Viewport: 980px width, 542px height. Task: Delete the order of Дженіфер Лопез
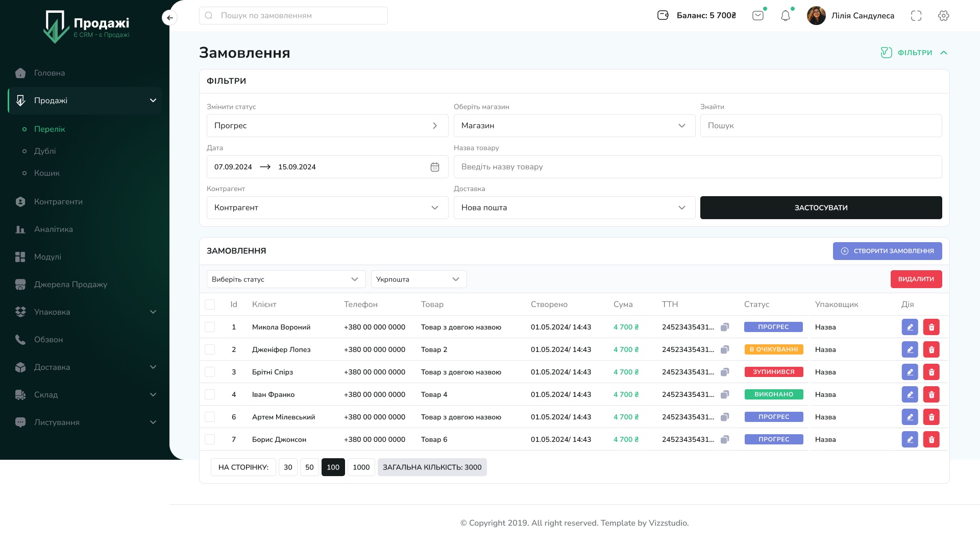[931, 349]
